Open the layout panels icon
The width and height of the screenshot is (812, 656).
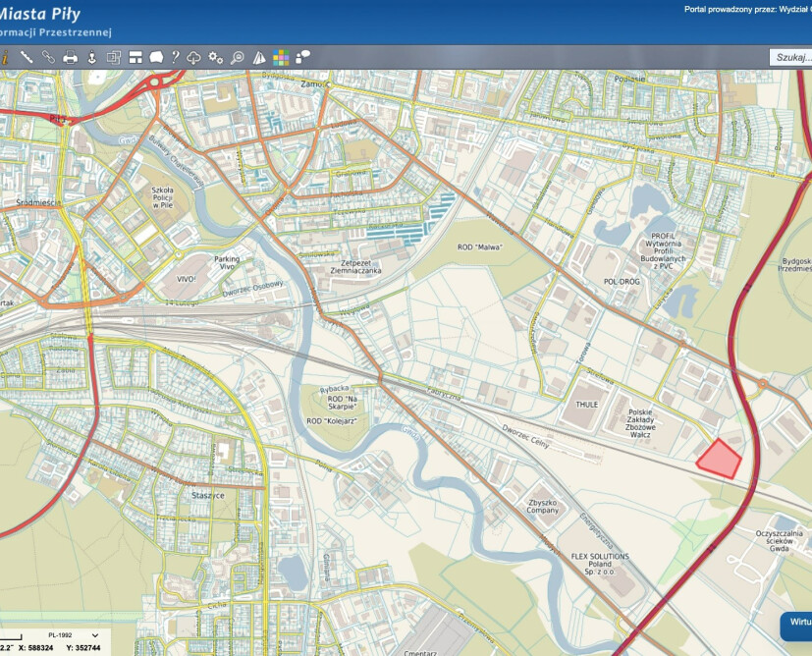pyautogui.click(x=135, y=57)
